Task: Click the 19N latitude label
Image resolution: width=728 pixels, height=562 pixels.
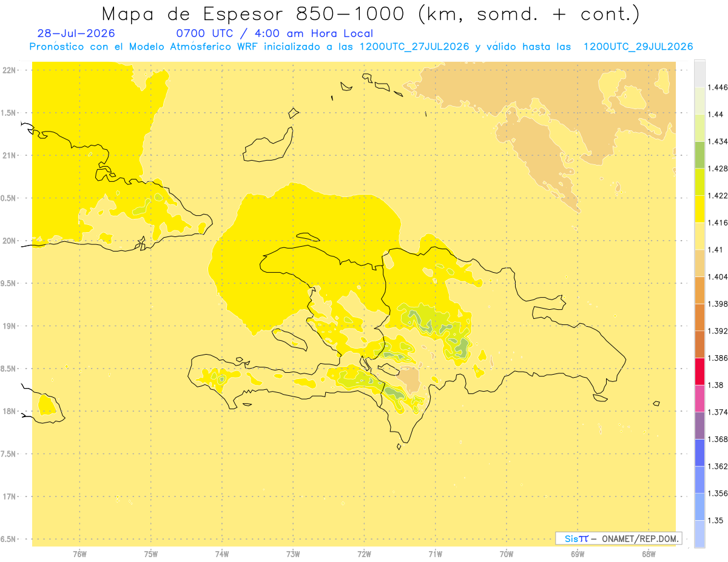Action: [x=8, y=326]
